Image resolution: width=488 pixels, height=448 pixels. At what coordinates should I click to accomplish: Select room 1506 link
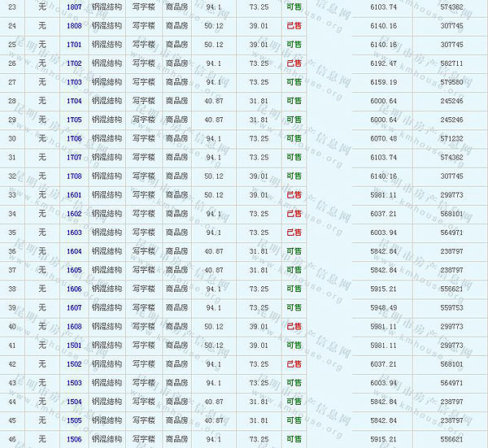(x=74, y=439)
